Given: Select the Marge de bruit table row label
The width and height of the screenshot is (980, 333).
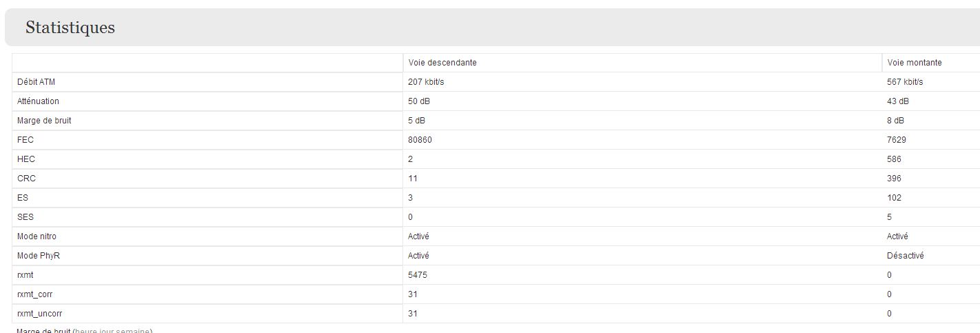Looking at the screenshot, I should tap(44, 121).
